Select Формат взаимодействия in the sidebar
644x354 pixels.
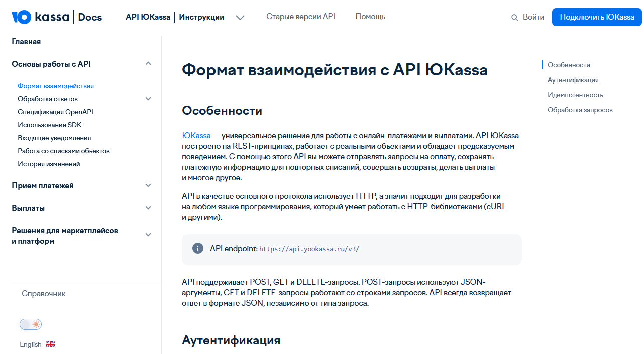tap(56, 86)
